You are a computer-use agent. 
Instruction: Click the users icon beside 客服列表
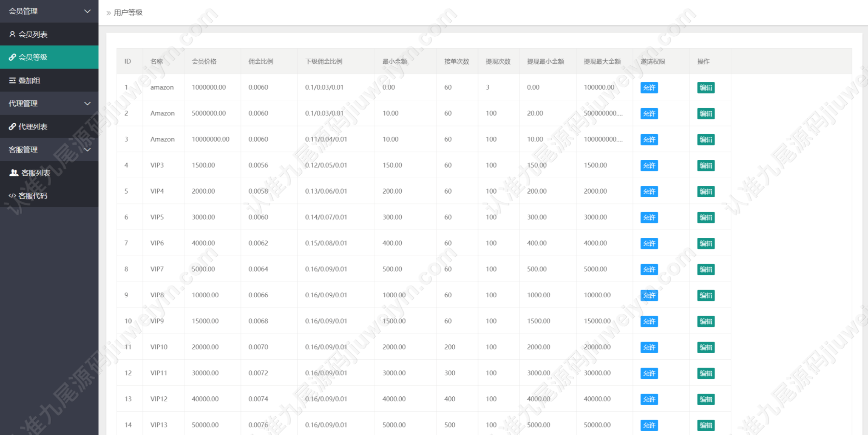14,173
